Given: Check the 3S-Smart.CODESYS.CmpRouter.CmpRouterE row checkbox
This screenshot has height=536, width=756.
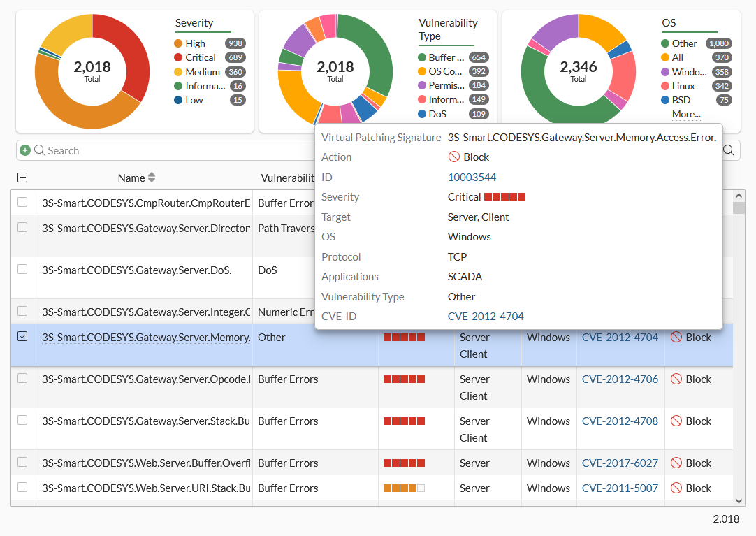Looking at the screenshot, I should [22, 201].
